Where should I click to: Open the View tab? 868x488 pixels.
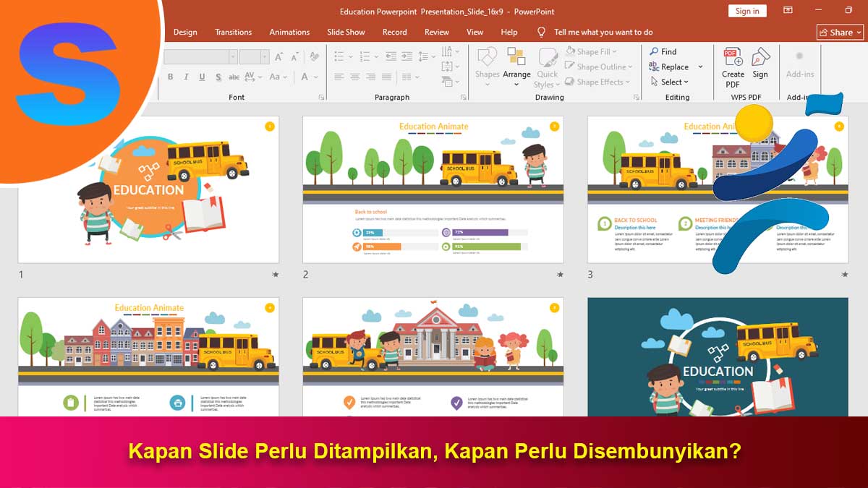pos(475,32)
